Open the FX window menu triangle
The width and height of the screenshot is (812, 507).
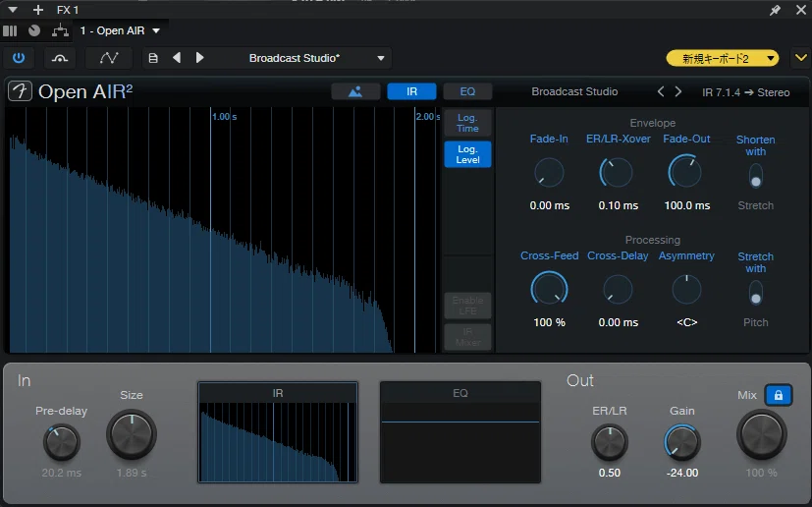pyautogui.click(x=13, y=10)
